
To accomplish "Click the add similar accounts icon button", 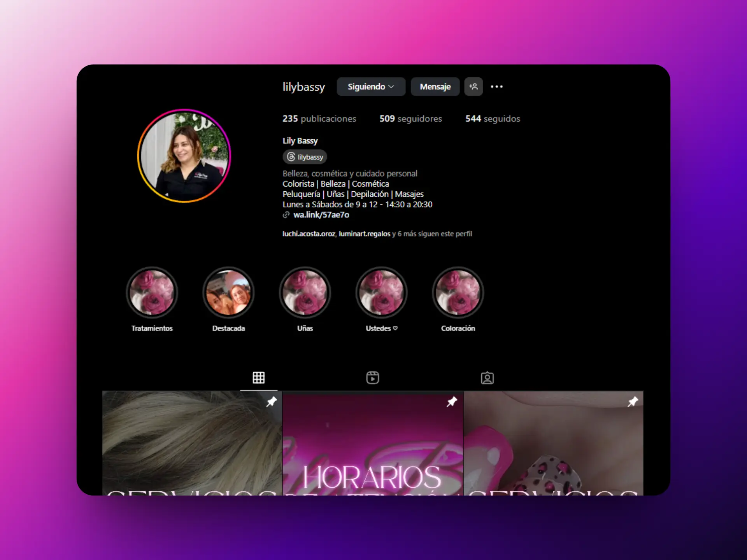I will point(473,86).
